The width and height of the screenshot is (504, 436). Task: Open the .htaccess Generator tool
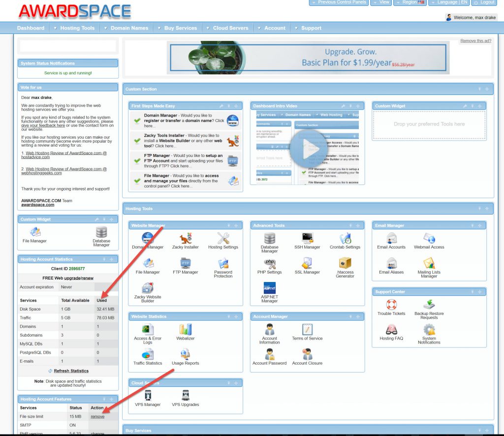point(345,267)
